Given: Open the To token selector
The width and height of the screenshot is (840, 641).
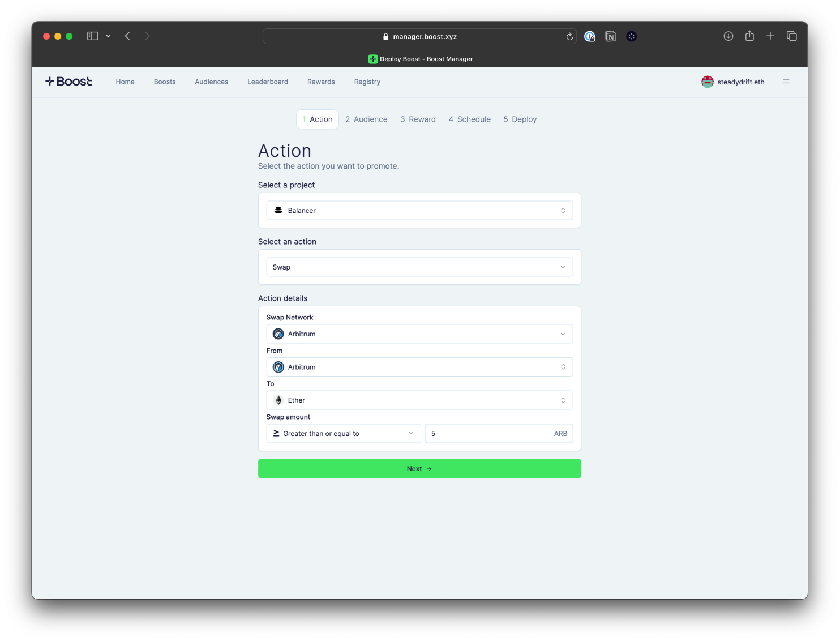Looking at the screenshot, I should pos(419,400).
